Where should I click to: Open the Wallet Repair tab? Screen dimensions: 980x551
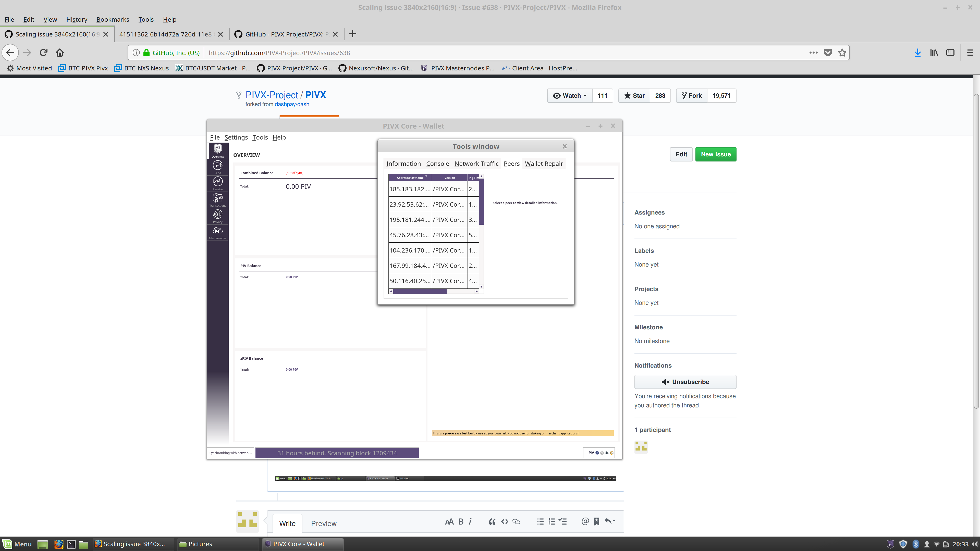pos(544,164)
